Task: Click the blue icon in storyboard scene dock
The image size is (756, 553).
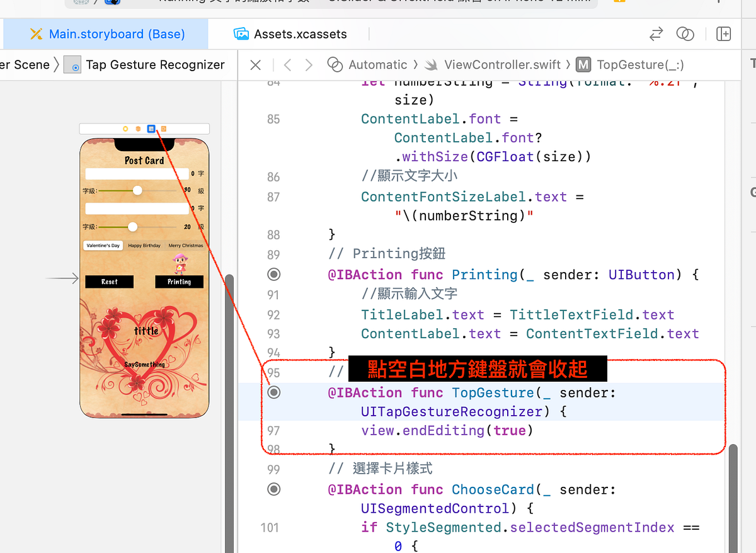Action: tap(151, 128)
